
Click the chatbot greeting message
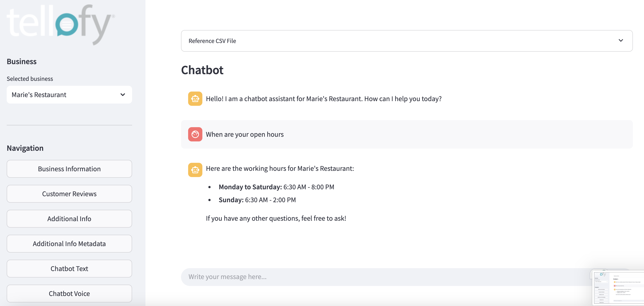tap(324, 99)
